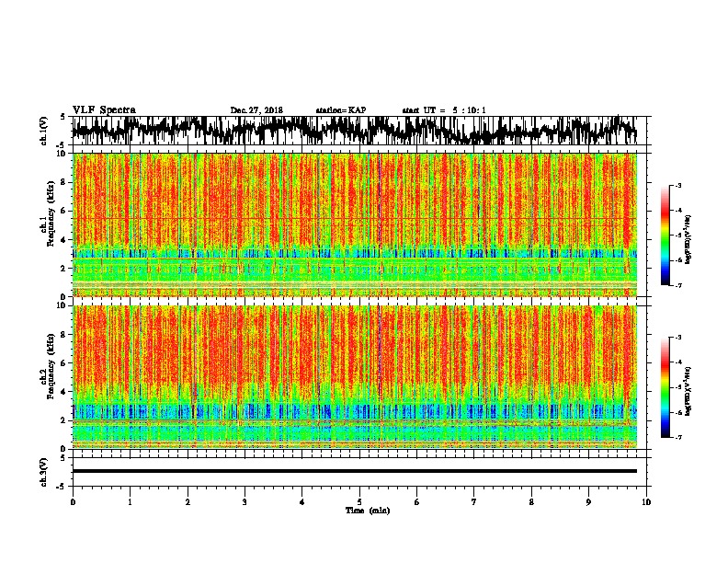Screen dimensions: 728x563
Task: Click the x-axis tick label "8"
Action: (x=531, y=501)
